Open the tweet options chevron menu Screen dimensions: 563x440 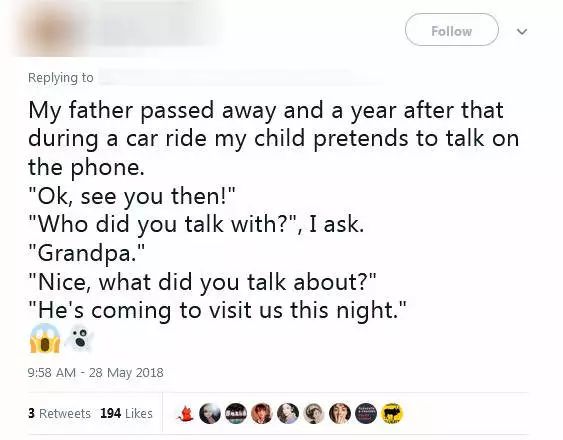(x=522, y=31)
